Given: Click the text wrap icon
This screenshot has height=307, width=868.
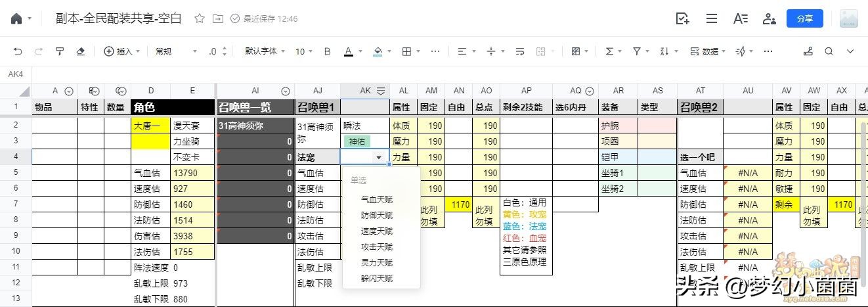Looking at the screenshot, I should (x=520, y=51).
